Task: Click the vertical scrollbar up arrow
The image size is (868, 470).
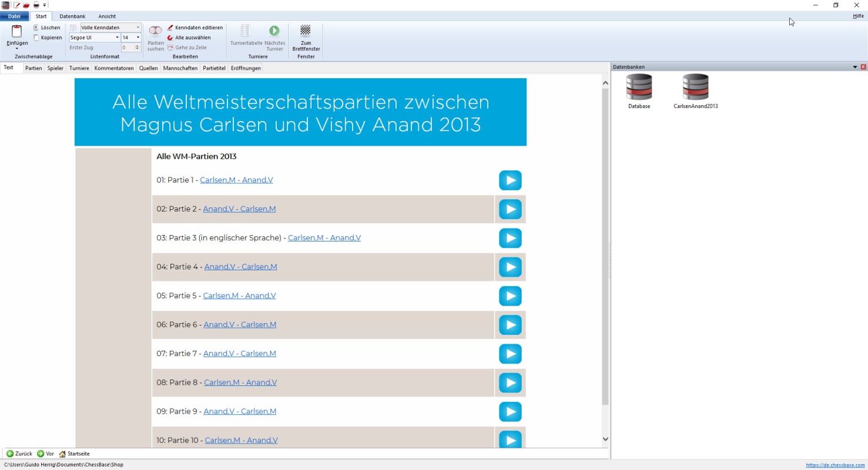Action: (x=606, y=83)
